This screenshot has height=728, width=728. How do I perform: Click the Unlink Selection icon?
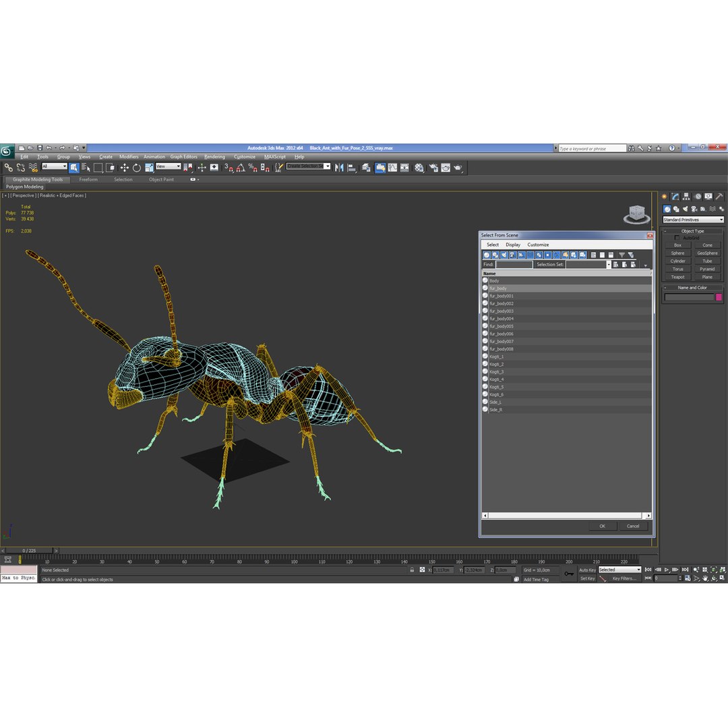20,168
